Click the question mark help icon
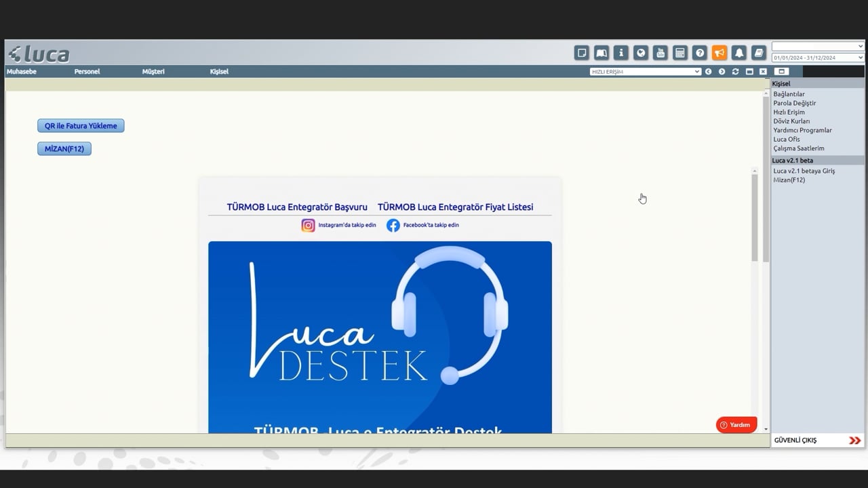The height and width of the screenshot is (488, 868). point(700,53)
